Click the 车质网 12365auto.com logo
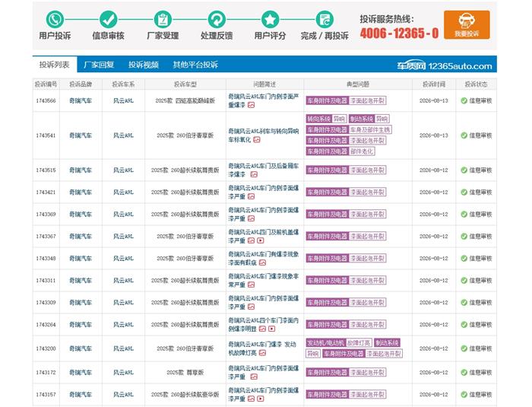 [x=445, y=65]
